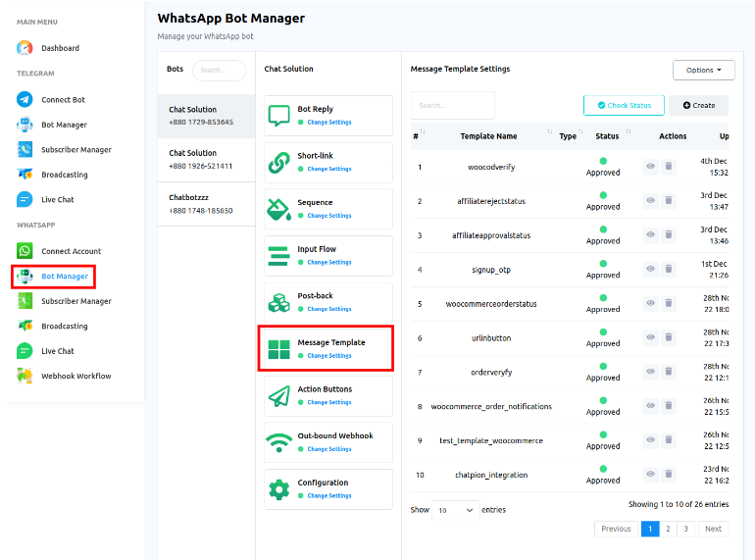View the woocodverify template via eye icon
The width and height of the screenshot is (755, 560).
tap(650, 166)
